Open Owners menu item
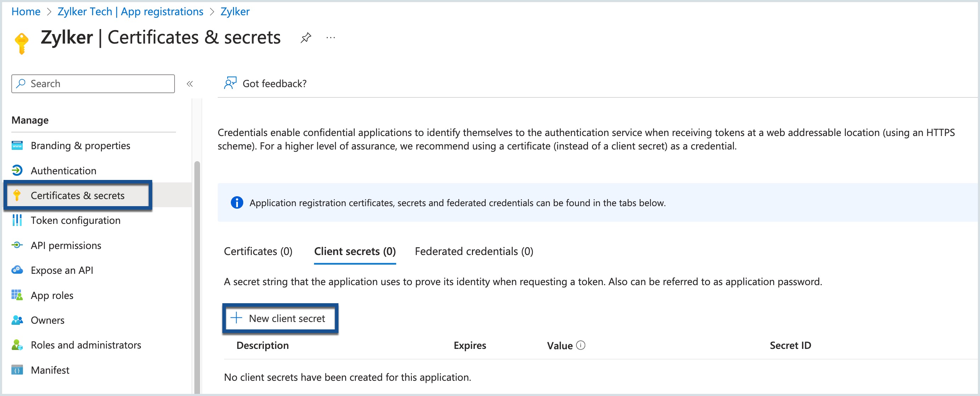Screen dimensions: 980x396 click(47, 320)
